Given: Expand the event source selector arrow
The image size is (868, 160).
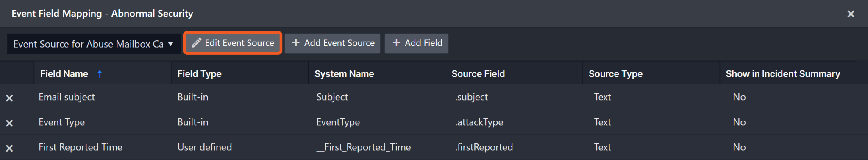Looking at the screenshot, I should pos(171,44).
